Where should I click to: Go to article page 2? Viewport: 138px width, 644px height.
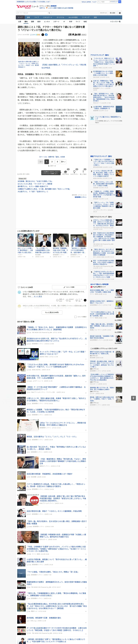tap(52, 162)
